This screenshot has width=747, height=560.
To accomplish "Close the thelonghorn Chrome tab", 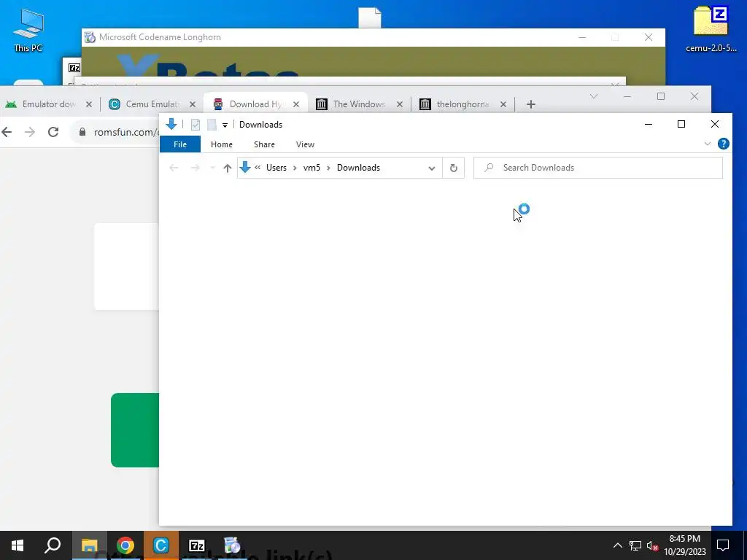I will pos(503,104).
